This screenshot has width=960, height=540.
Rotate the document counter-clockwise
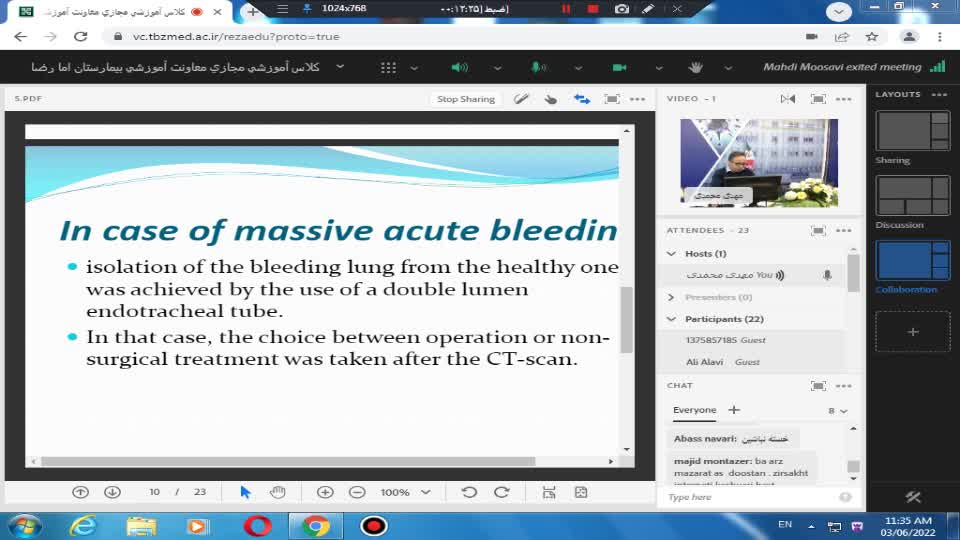[x=469, y=492]
